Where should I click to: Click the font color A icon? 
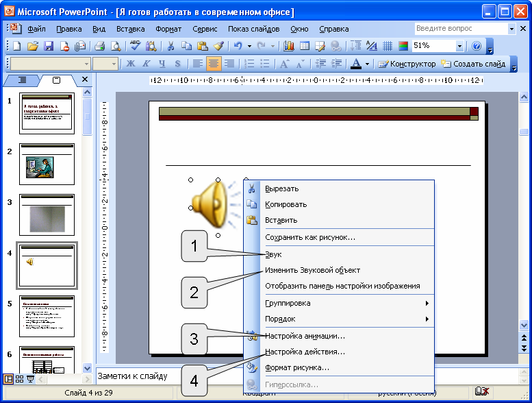point(355,64)
